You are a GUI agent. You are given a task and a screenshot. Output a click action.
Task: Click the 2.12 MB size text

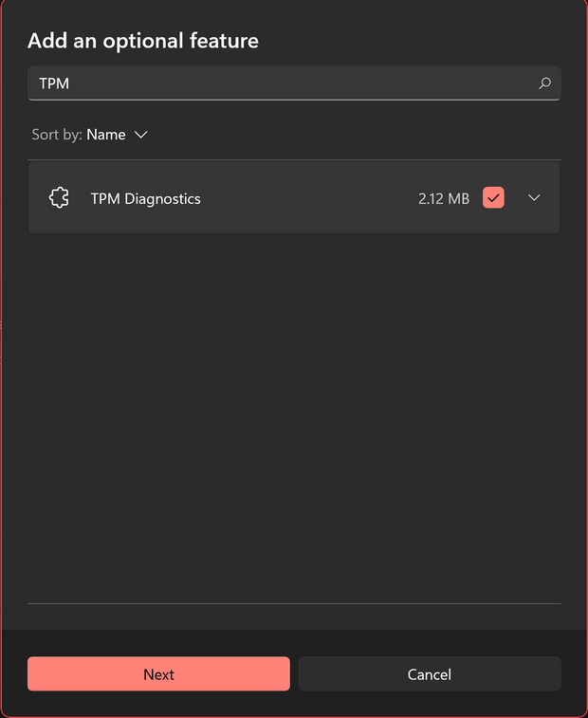pyautogui.click(x=444, y=199)
